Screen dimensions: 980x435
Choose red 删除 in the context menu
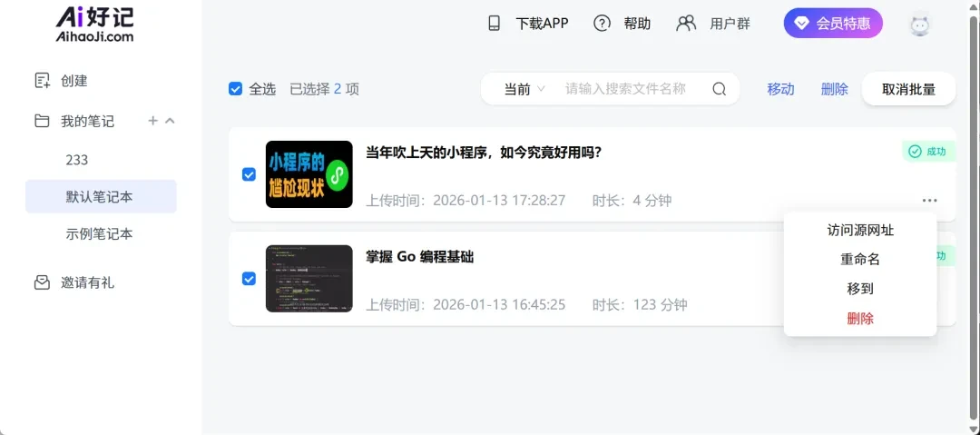click(860, 319)
